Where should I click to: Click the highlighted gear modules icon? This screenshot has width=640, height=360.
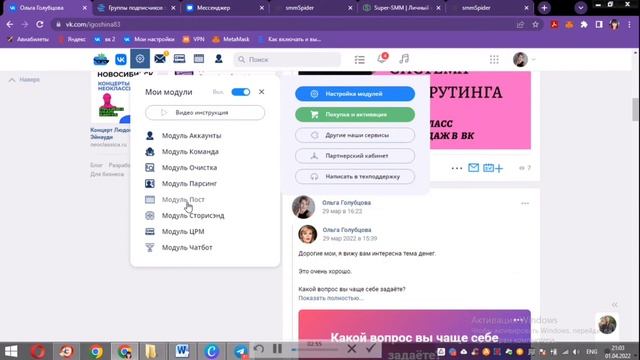(140, 59)
